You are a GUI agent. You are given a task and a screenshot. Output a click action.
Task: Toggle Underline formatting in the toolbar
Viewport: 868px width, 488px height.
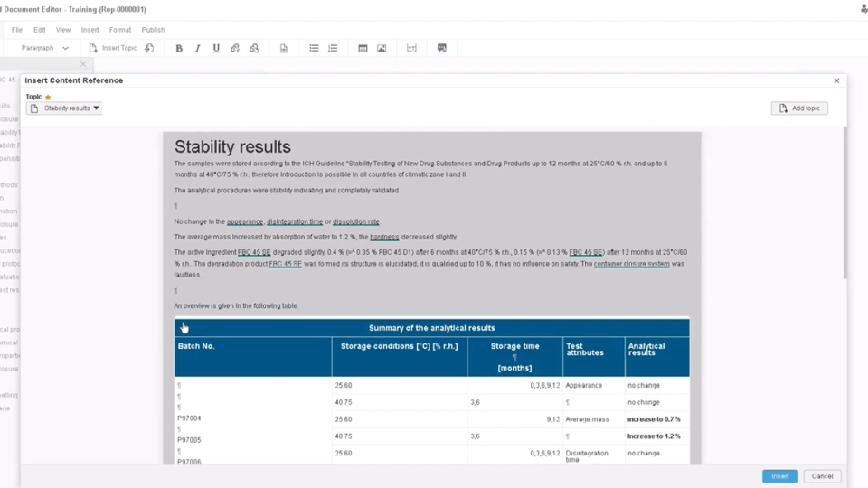coord(216,48)
